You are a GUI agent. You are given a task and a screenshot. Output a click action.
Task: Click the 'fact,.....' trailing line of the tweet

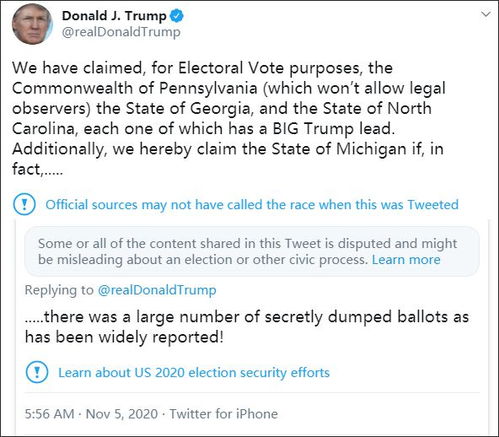37,169
